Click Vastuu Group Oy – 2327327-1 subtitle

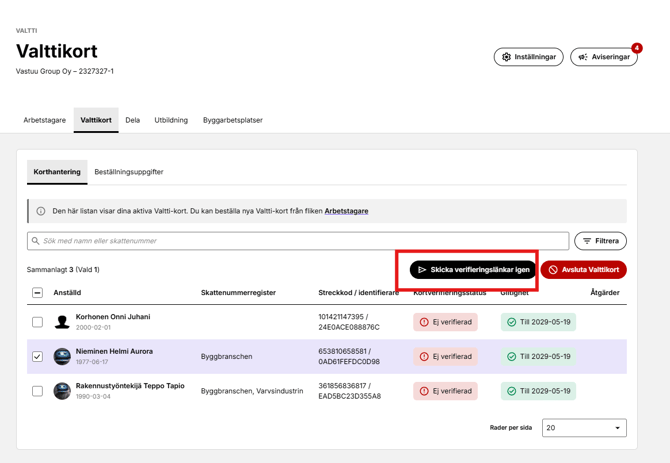(x=65, y=71)
